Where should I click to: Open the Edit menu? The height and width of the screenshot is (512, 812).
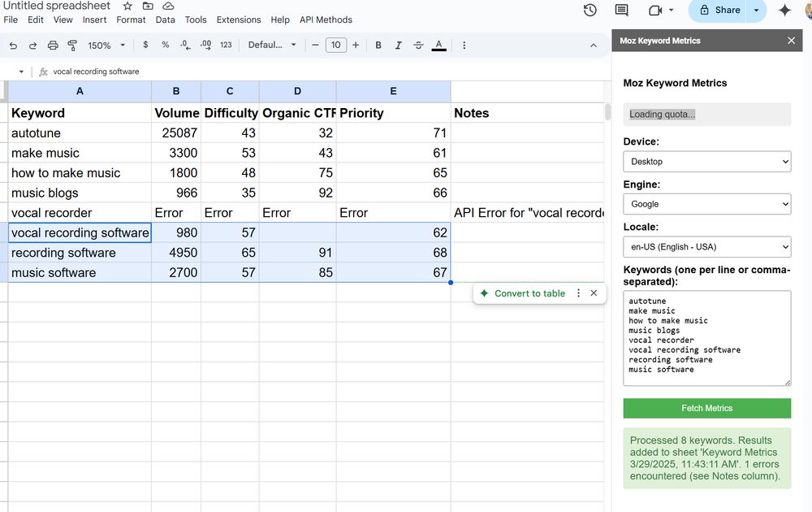tap(36, 20)
